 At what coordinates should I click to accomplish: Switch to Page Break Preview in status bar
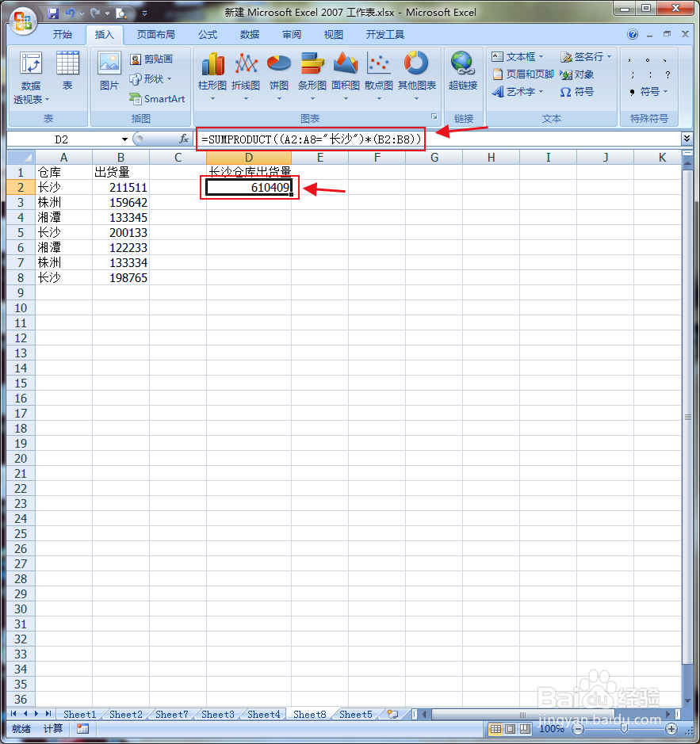pos(525,729)
